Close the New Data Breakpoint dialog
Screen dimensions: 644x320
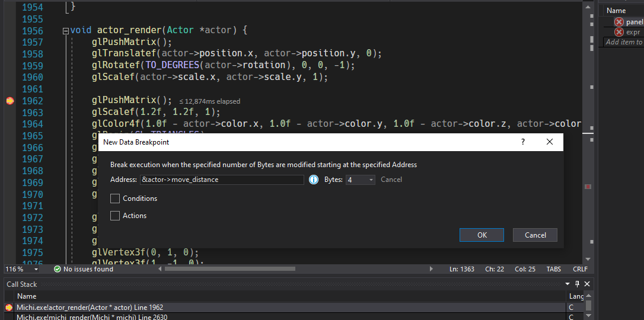(x=550, y=142)
